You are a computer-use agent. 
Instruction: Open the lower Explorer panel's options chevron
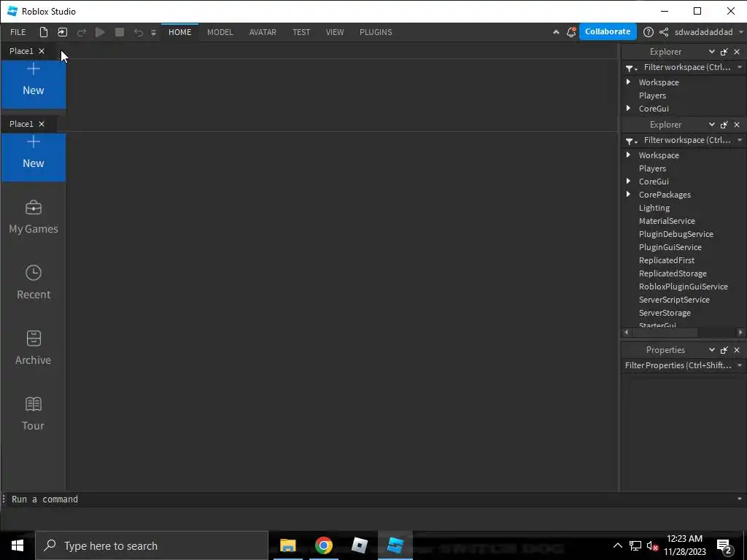pos(712,124)
